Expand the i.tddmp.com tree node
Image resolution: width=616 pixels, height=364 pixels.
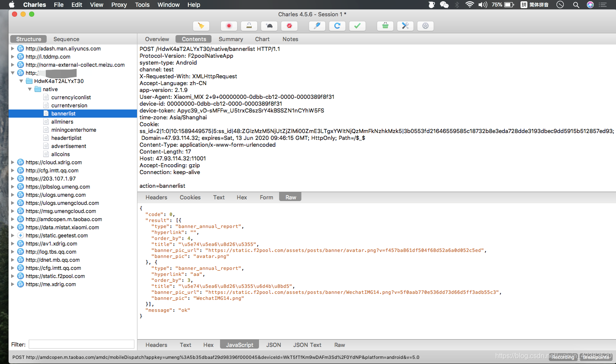12,56
